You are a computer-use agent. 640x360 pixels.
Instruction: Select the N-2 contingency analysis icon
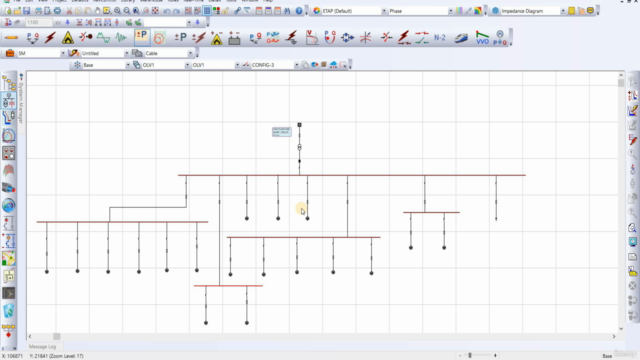click(440, 38)
